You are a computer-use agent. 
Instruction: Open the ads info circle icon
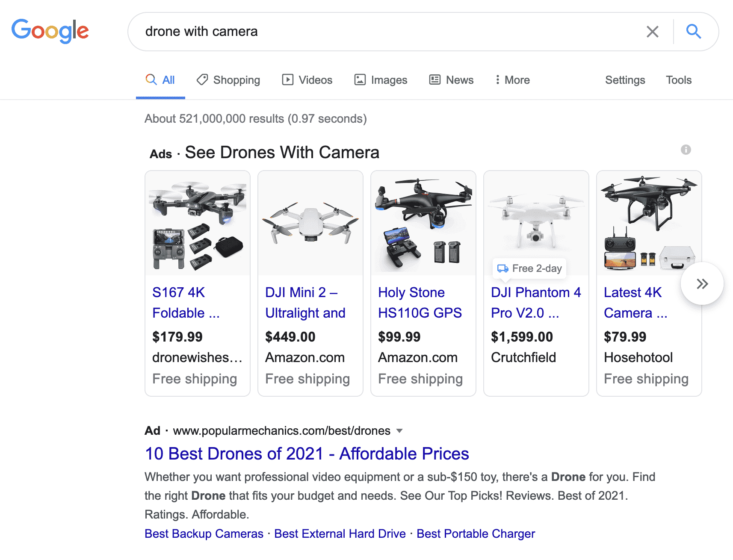click(686, 150)
